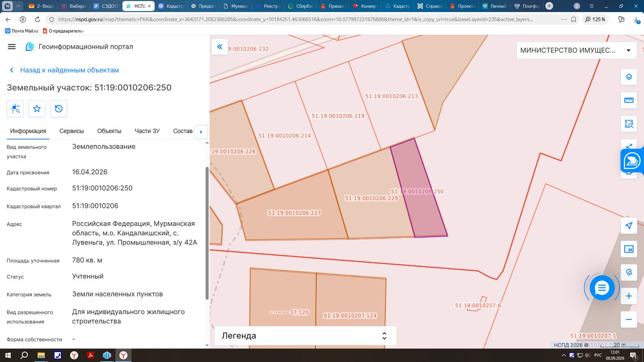Viewport: 644px width, 362px height.
Task: Open the search-by-coordinates pin tool
Action: point(629,272)
